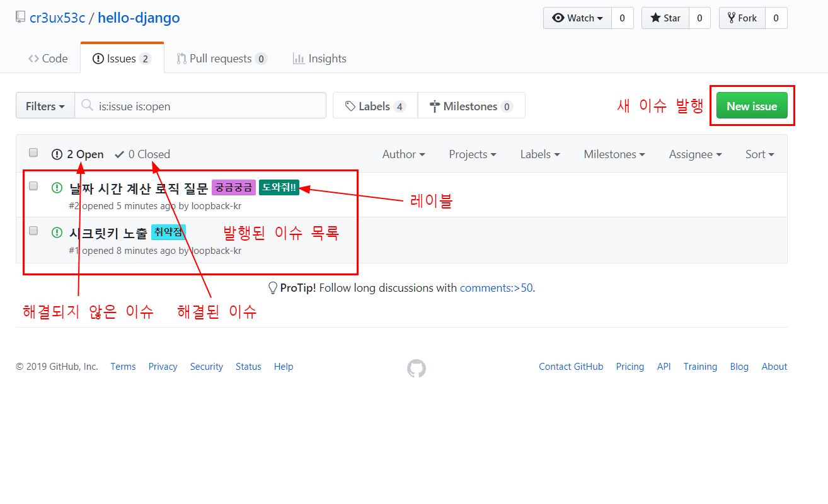This screenshot has width=828, height=504.
Task: Open the Status footer link
Action: point(248,367)
